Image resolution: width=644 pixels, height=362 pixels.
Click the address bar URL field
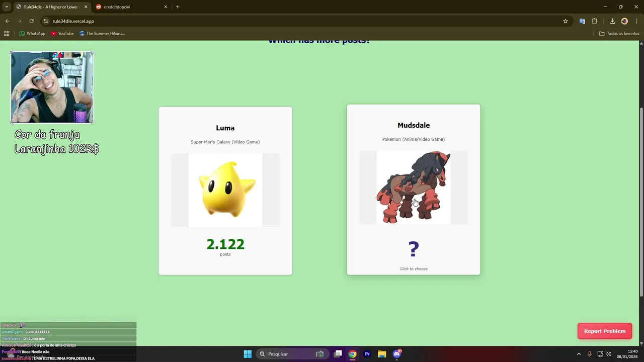pyautogui.click(x=302, y=21)
